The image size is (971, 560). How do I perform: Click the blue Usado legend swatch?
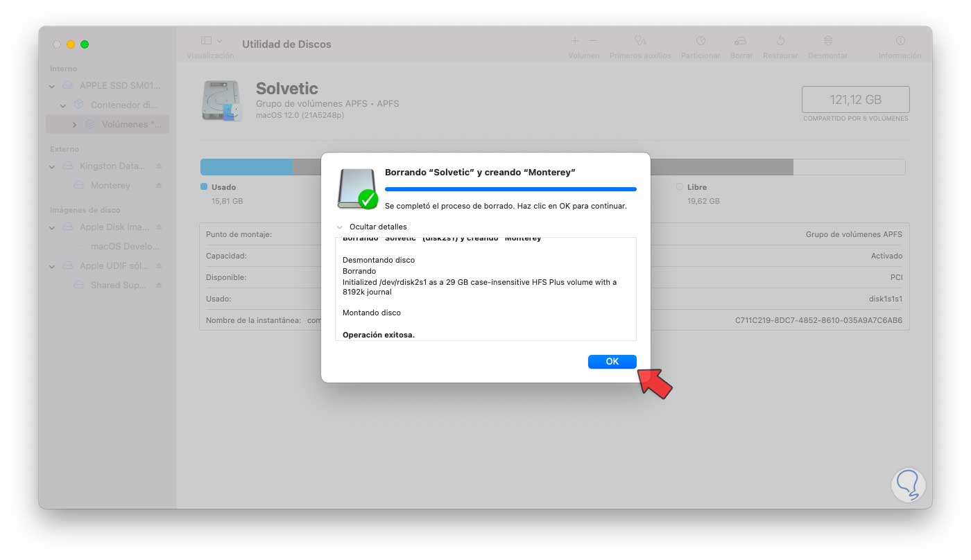tap(204, 187)
